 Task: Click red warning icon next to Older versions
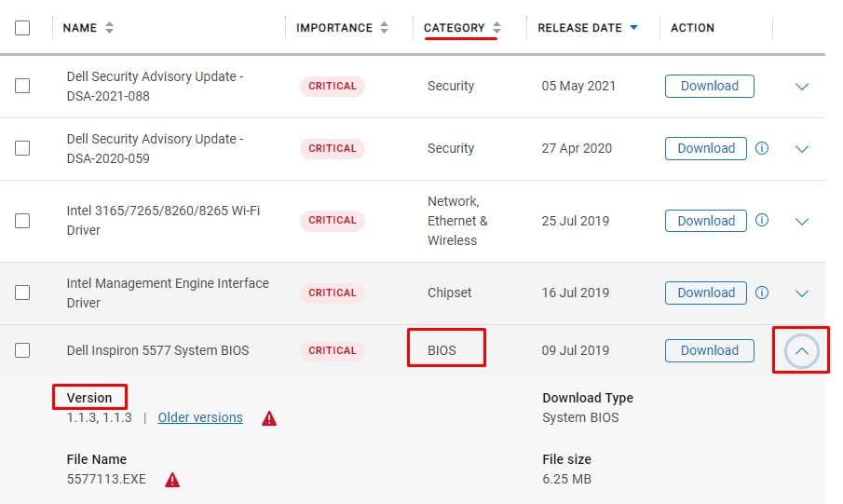[x=269, y=418]
